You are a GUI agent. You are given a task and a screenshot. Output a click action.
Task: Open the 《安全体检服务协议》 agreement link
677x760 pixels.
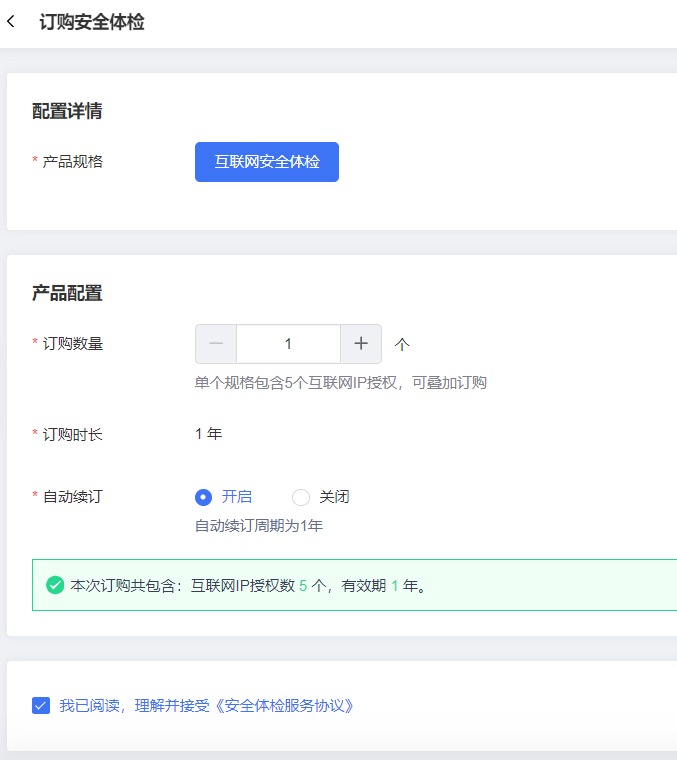[283, 705]
